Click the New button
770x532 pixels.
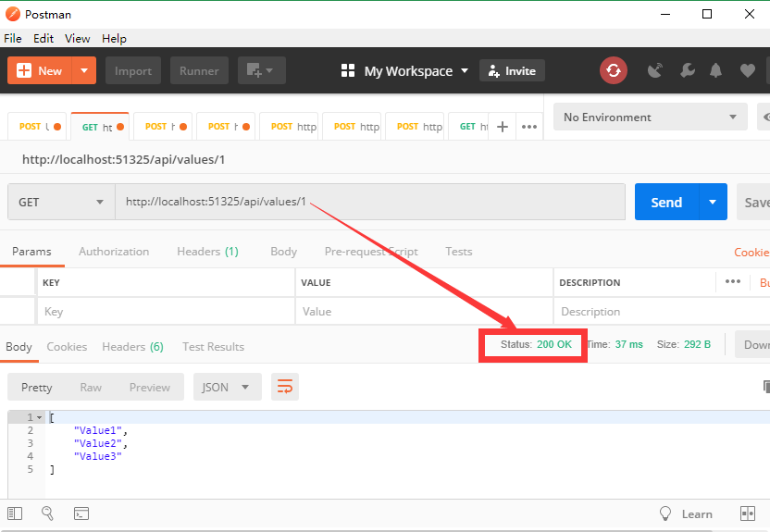[40, 70]
